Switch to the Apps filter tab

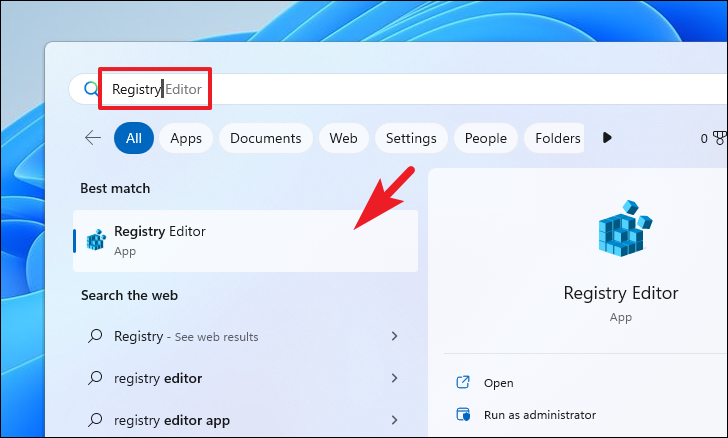coord(186,138)
